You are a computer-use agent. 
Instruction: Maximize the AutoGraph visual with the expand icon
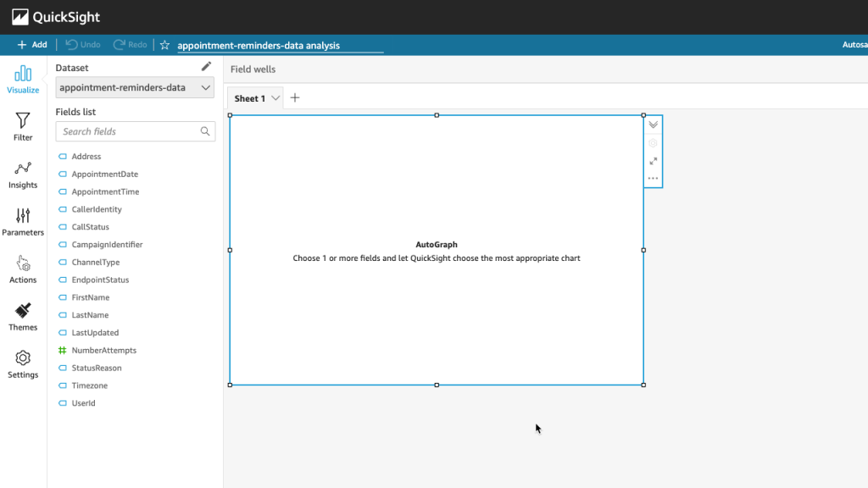point(653,159)
